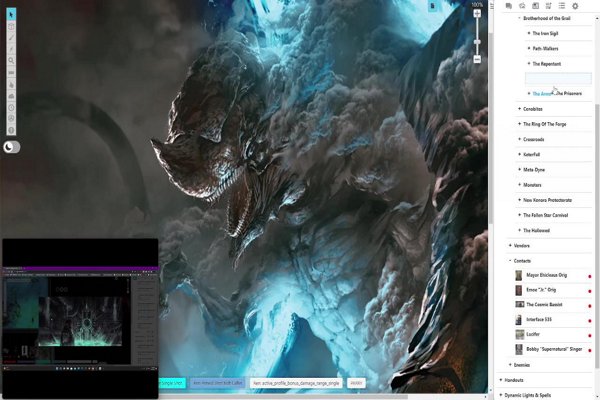Switch to the Jukebox tab icon
Image resolution: width=600 pixels, height=400 pixels.
pos(548,6)
